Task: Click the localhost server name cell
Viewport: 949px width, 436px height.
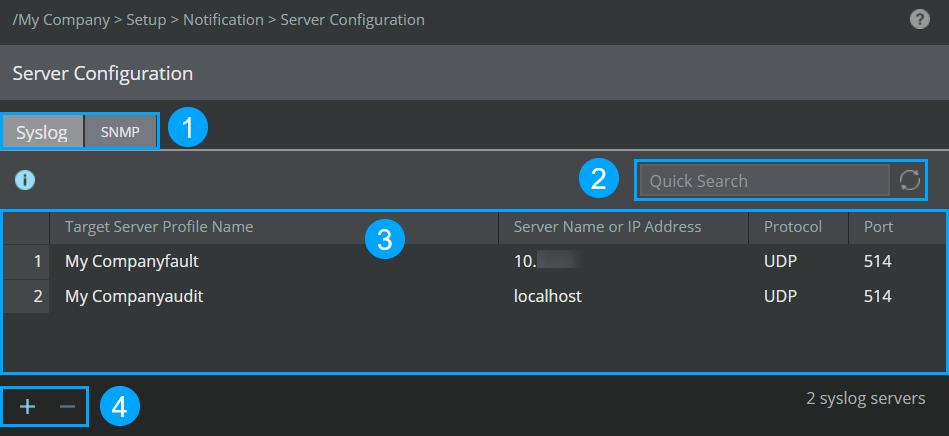Action: [623, 296]
